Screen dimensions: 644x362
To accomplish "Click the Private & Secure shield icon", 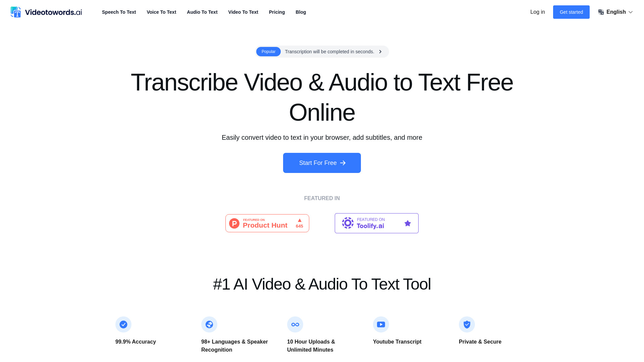I will point(467,324).
